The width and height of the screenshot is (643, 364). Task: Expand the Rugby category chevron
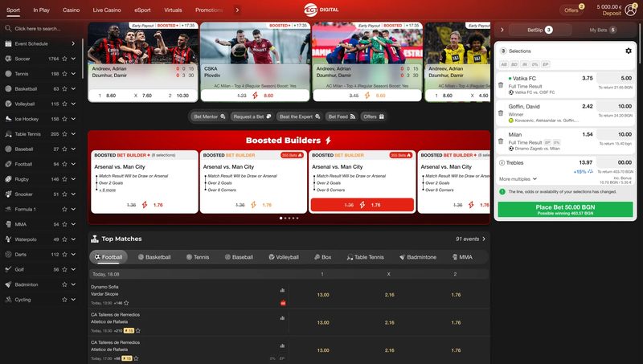[x=73, y=179]
